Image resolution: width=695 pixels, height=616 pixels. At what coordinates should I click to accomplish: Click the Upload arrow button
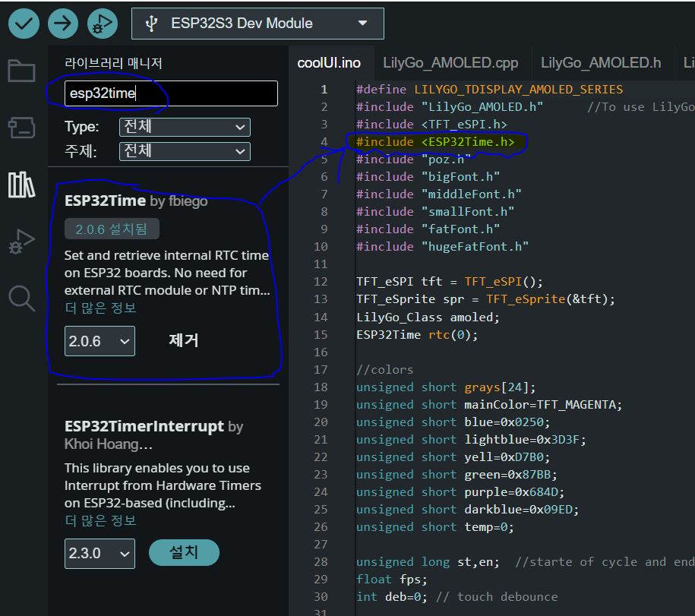tap(63, 24)
